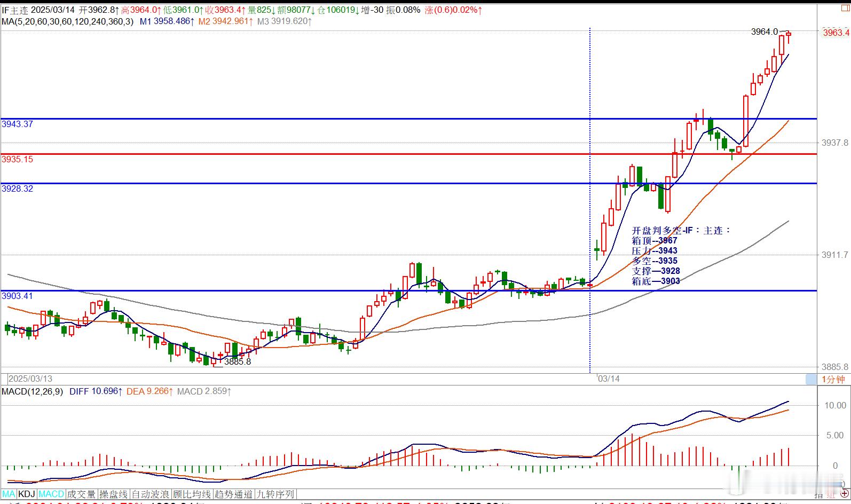Click the 03/14 date marker on time axis

[x=609, y=379]
